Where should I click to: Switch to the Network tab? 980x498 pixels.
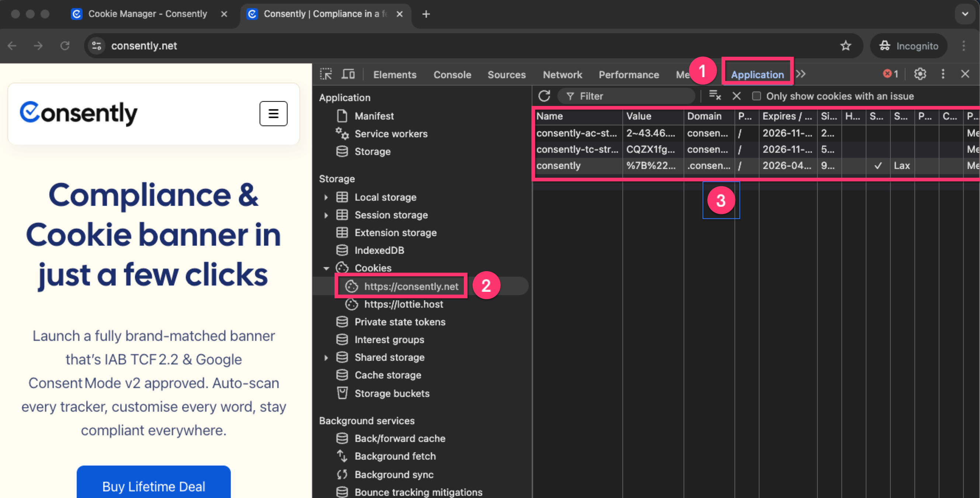click(x=562, y=75)
